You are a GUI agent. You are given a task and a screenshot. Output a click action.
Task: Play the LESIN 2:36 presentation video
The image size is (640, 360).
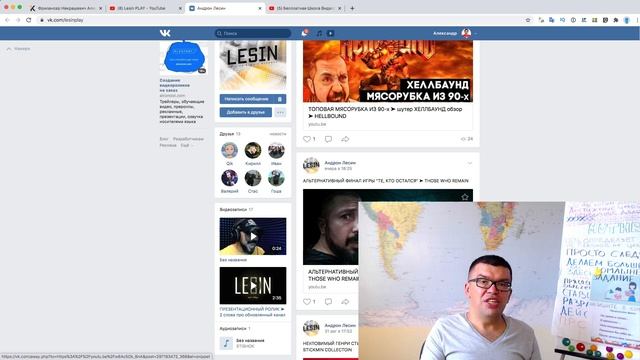click(253, 286)
